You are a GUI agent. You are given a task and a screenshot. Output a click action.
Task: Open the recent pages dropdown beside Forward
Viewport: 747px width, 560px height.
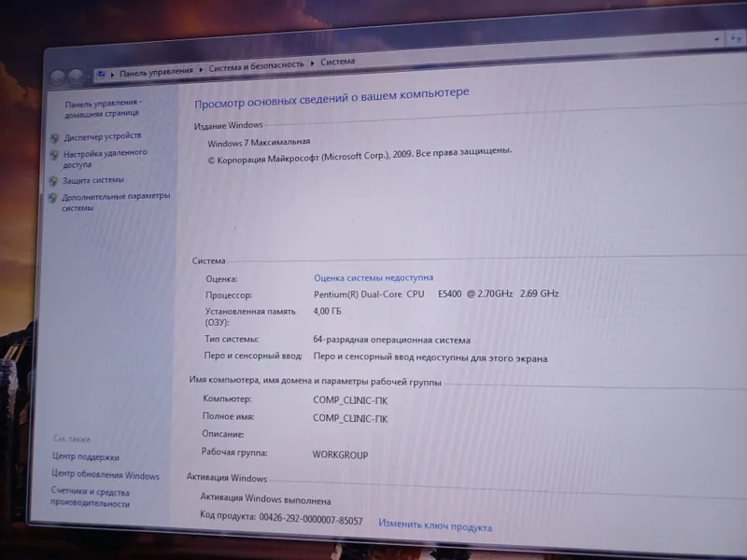click(88, 77)
